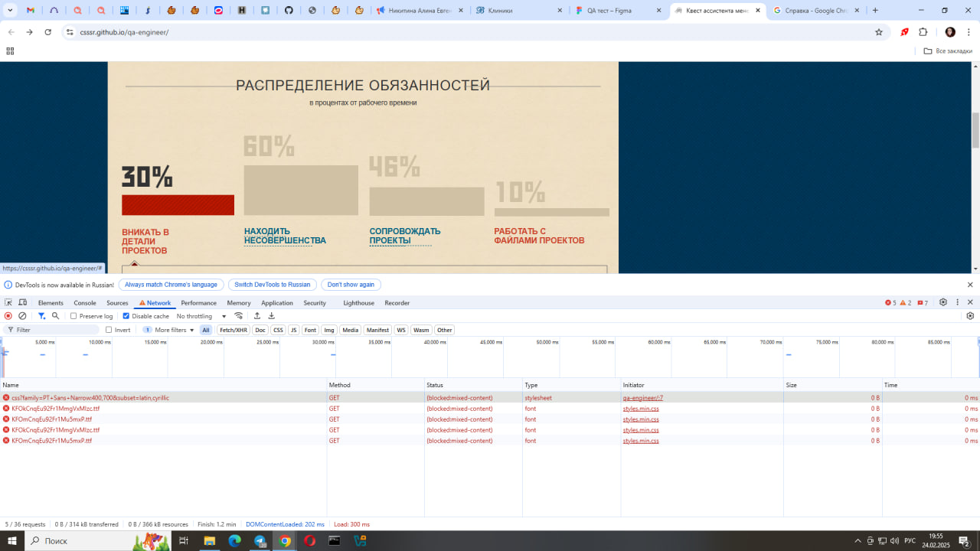Viewport: 980px width, 551px height.
Task: Open DevTools three-dot customize menu
Action: pos(957,303)
